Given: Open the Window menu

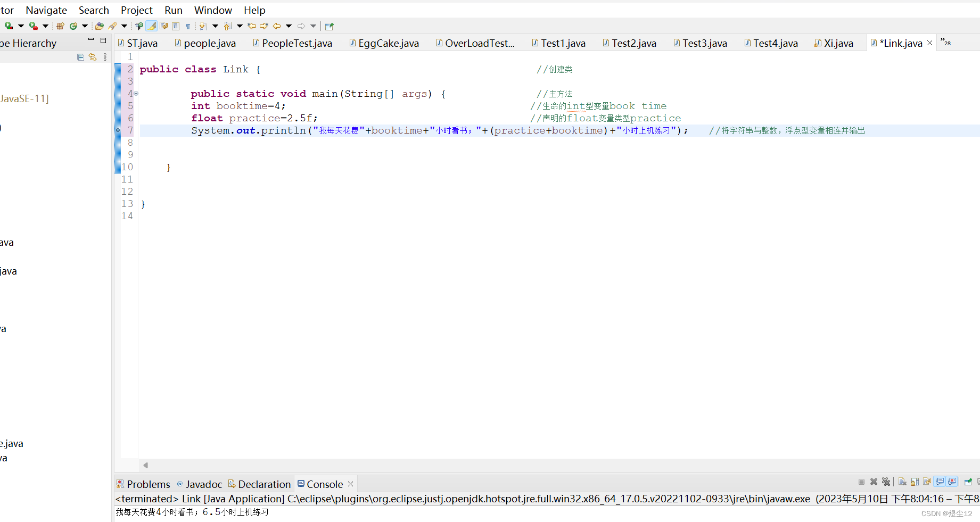Looking at the screenshot, I should point(213,10).
